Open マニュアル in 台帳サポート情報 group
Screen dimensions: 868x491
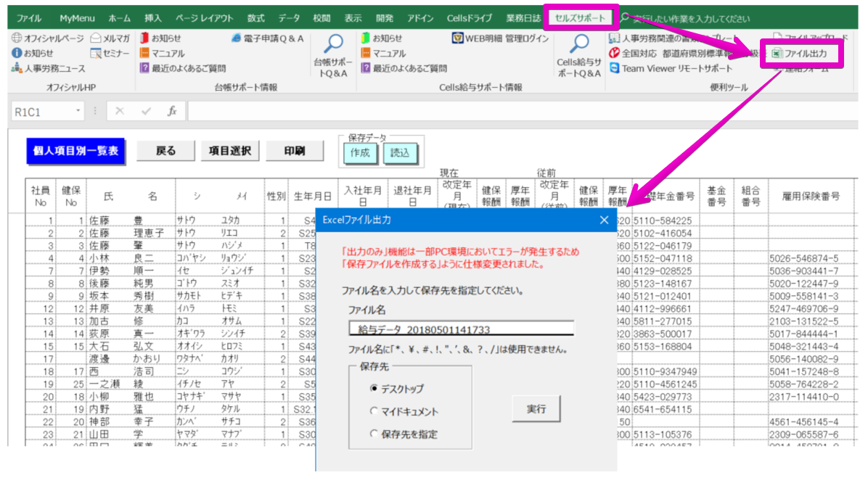pos(162,53)
